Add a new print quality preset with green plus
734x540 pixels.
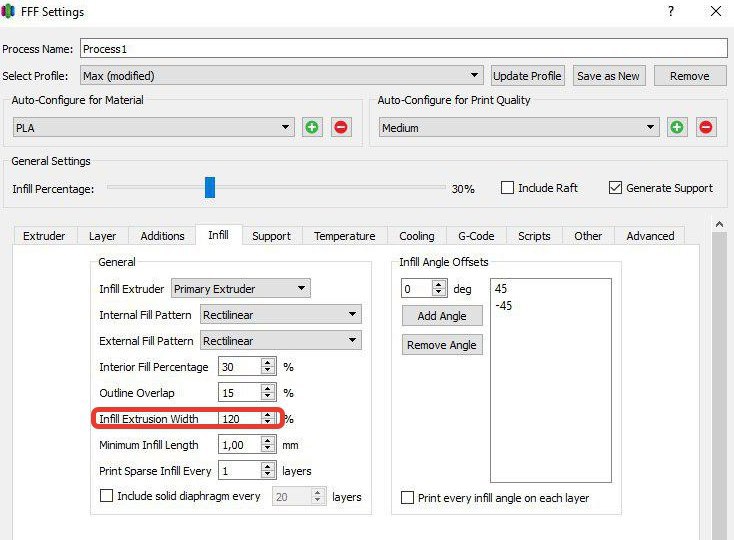point(676,127)
